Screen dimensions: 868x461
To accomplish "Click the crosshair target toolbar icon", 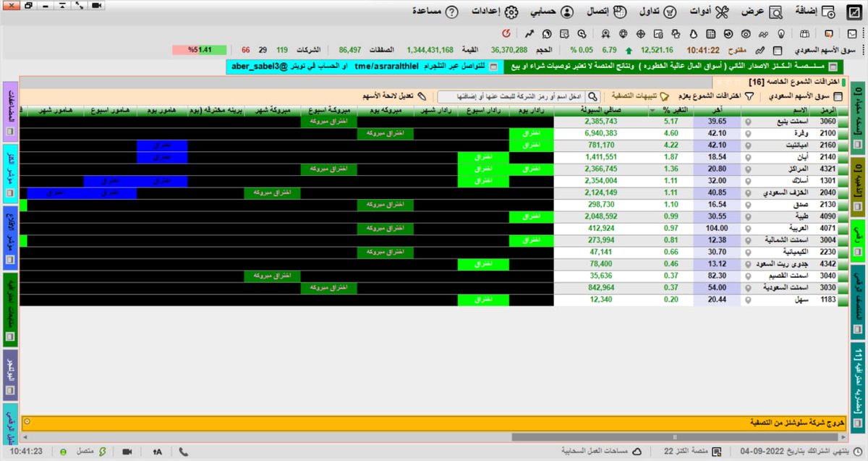I will pos(640,34).
